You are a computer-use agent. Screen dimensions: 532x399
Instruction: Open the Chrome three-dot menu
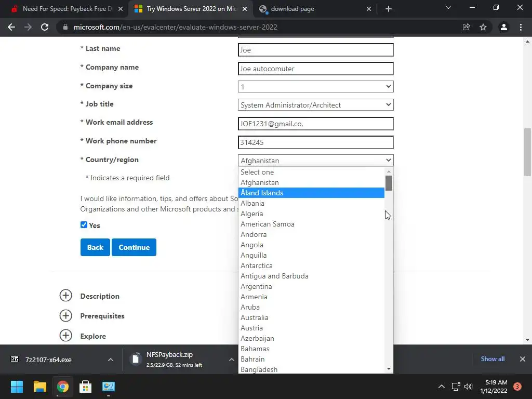tap(521, 27)
